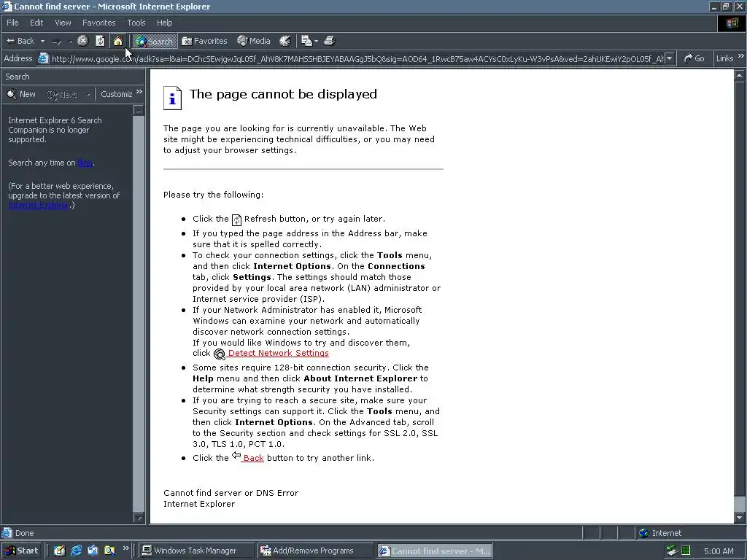Expand Search pane toolbar overflow chevron
Image resolution: width=747 pixels, height=560 pixels.
139,91
